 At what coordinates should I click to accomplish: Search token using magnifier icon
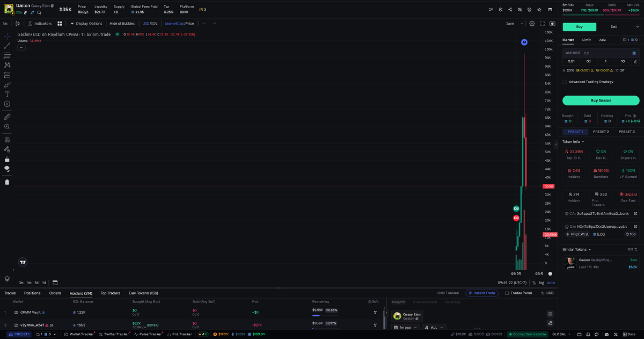coord(39,12)
